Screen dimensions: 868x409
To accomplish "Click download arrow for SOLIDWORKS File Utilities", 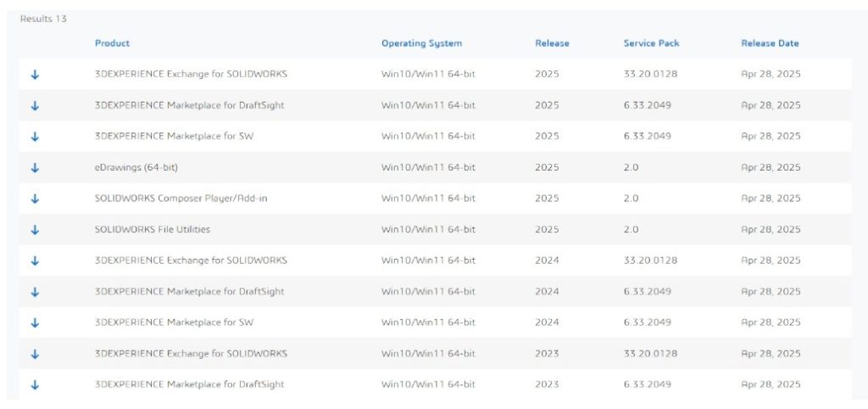I will tap(35, 229).
